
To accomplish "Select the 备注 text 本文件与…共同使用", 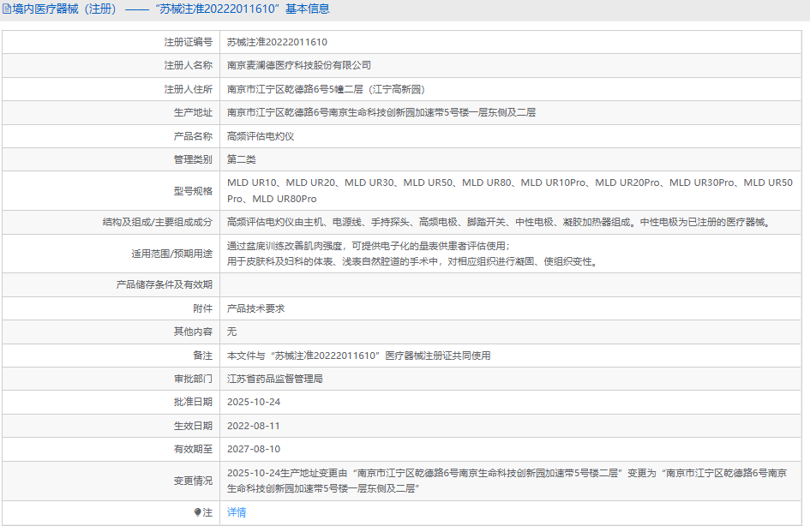I will point(359,356).
